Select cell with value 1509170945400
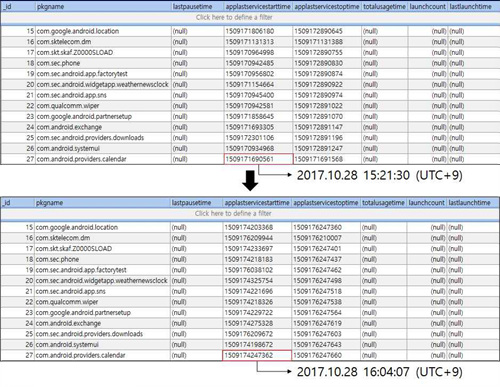This screenshot has height=387, width=500. 259,95
